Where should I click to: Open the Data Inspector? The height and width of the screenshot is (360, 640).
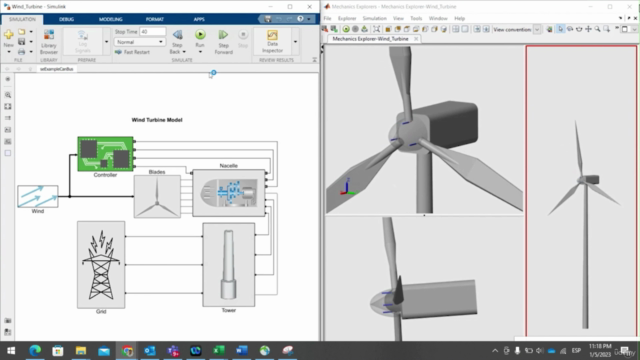(x=272, y=42)
